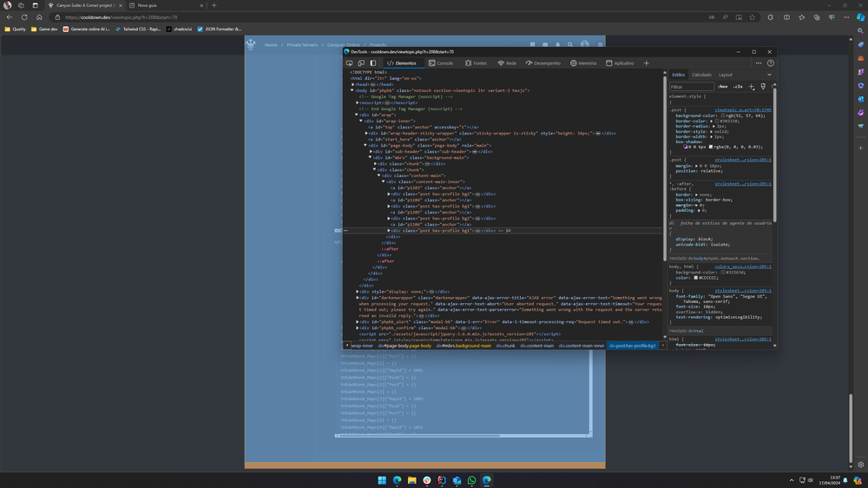The image size is (868, 488).
Task: Open the Rede network tab
Action: 507,63
